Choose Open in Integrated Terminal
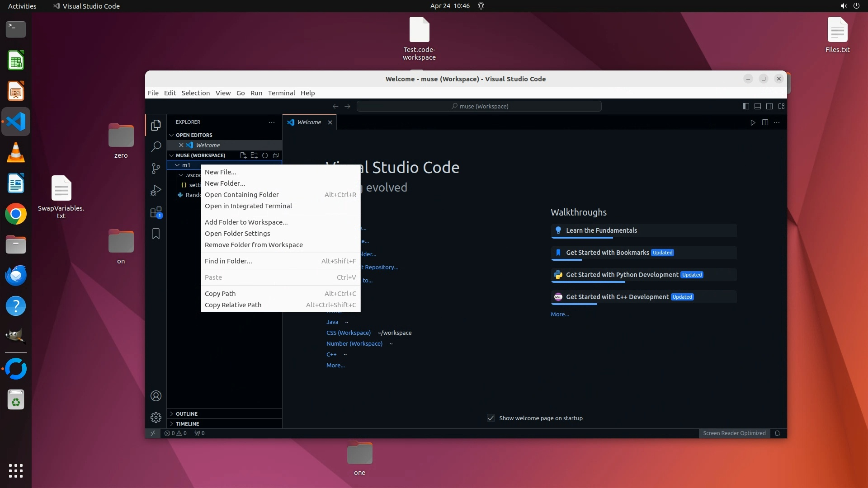Viewport: 868px width, 488px height. 248,206
